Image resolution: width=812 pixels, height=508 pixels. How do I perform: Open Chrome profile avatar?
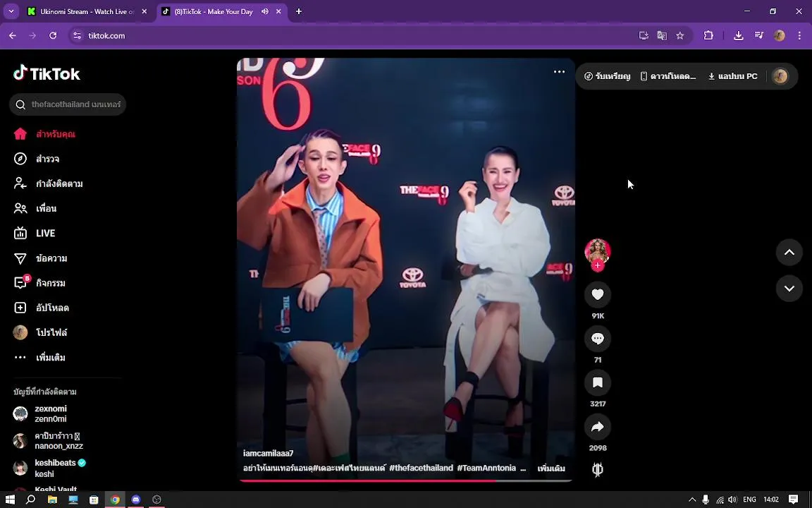pyautogui.click(x=780, y=36)
